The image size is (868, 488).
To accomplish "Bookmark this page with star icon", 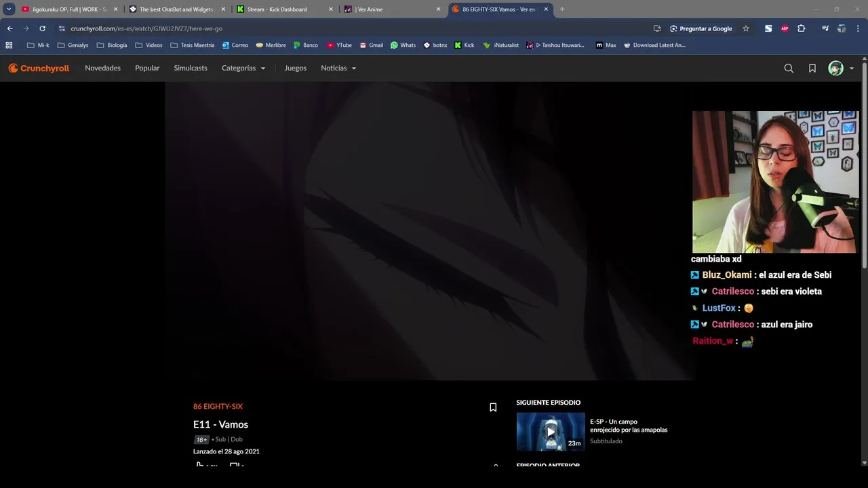I will pyautogui.click(x=746, y=28).
